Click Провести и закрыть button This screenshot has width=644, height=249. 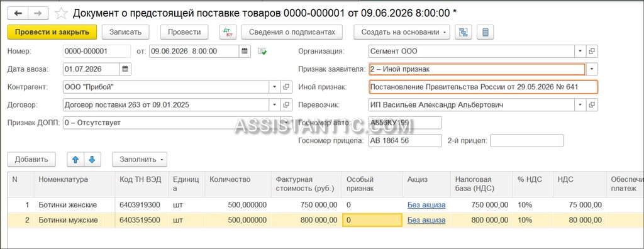point(52,32)
